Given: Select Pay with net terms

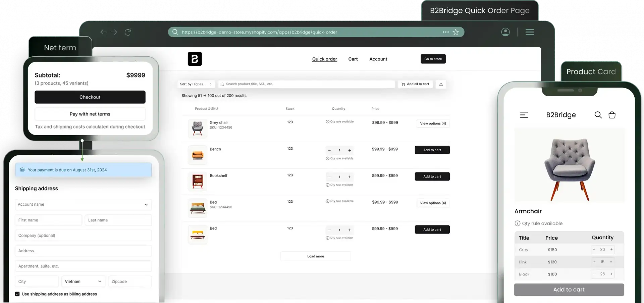Looking at the screenshot, I should click(x=90, y=114).
